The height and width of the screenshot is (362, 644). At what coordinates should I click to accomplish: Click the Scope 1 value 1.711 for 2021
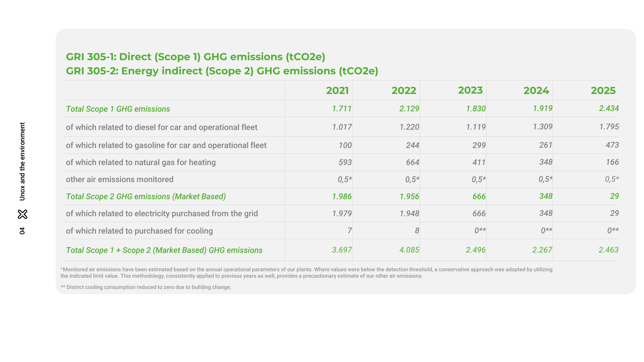(342, 109)
